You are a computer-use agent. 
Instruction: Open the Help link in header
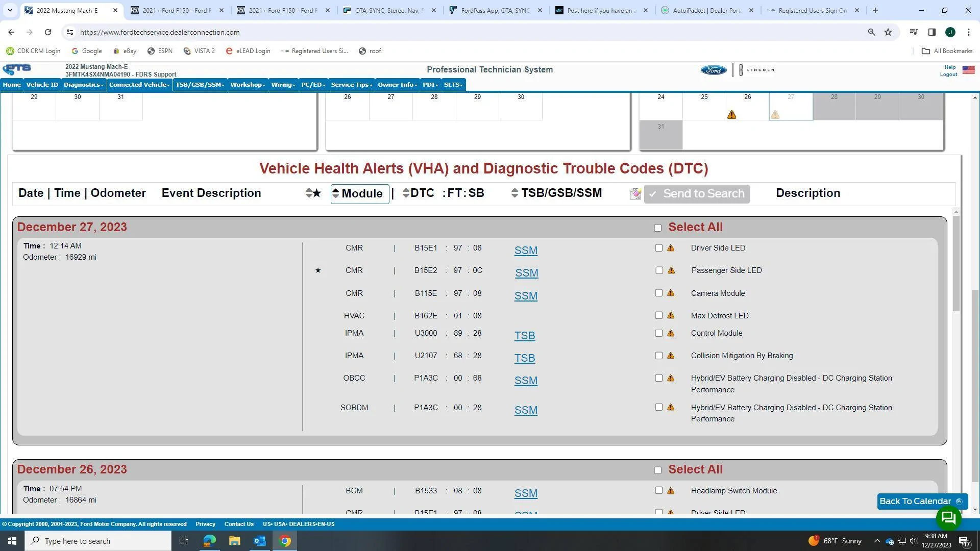point(950,67)
